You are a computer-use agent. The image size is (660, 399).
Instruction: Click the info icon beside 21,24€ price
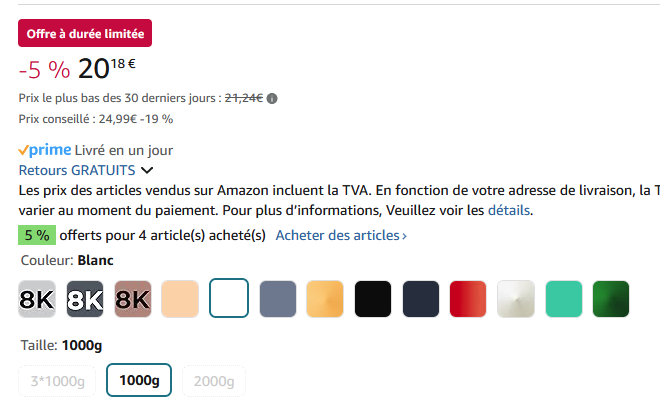[x=272, y=98]
